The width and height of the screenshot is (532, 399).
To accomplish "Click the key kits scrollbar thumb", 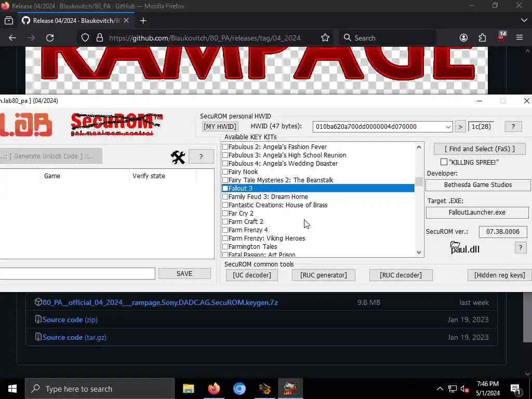I will point(419,181).
